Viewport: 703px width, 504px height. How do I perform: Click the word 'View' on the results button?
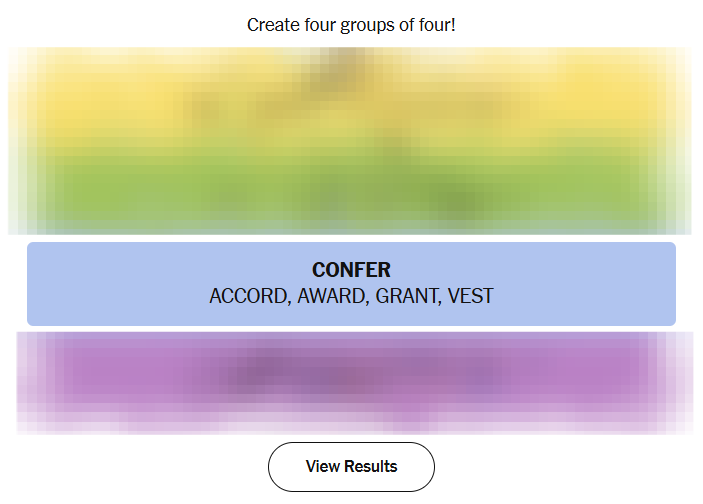322,467
